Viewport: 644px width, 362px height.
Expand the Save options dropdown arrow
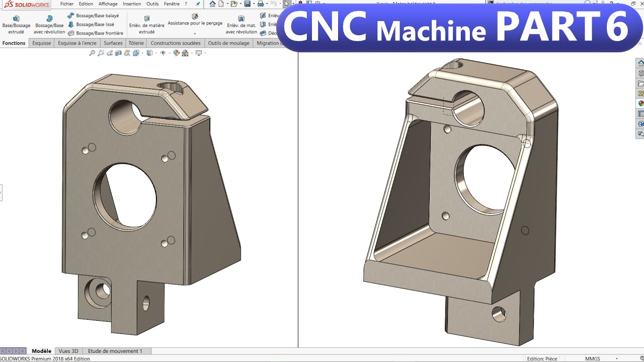[254, 4]
